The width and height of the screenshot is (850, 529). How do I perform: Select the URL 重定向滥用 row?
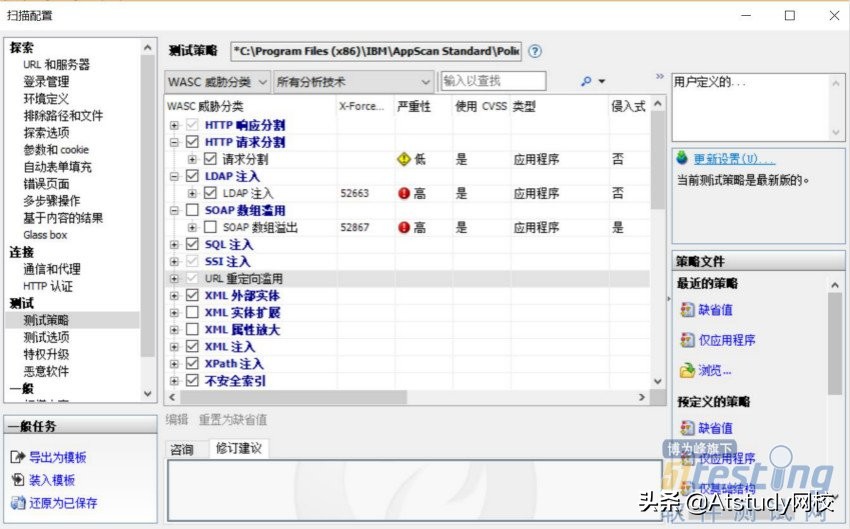click(407, 279)
